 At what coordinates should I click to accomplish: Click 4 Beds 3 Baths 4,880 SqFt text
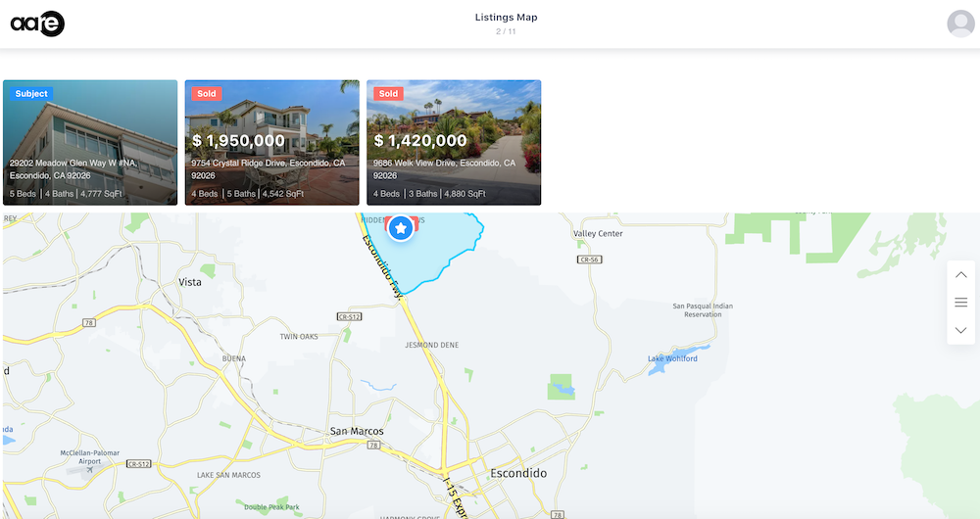429,194
